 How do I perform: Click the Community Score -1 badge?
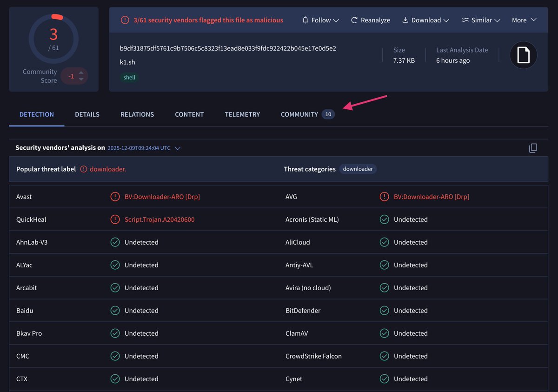point(74,76)
